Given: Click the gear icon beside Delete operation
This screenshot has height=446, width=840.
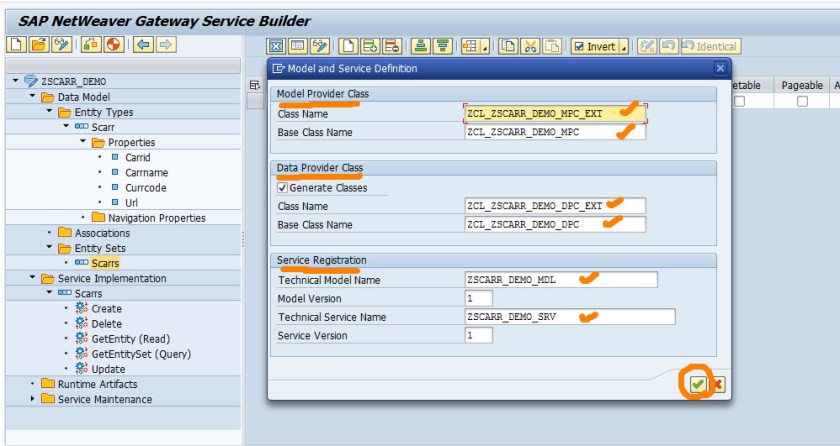Looking at the screenshot, I should [81, 323].
